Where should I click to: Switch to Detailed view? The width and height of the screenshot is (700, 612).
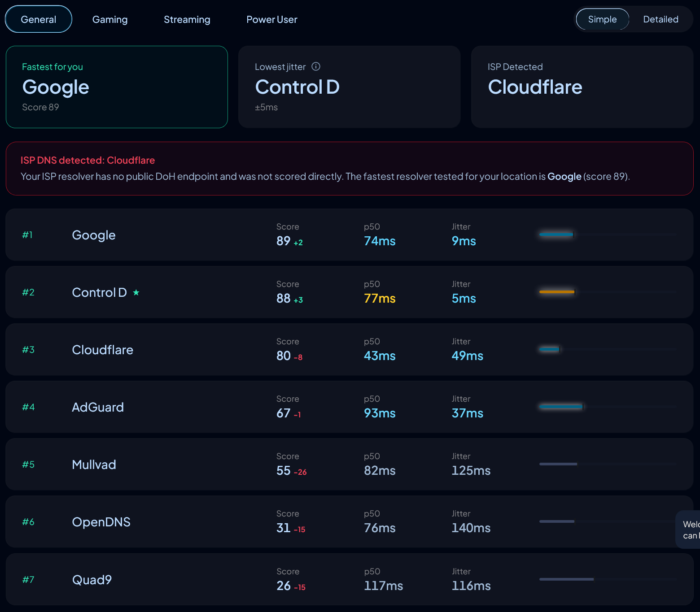(x=661, y=19)
